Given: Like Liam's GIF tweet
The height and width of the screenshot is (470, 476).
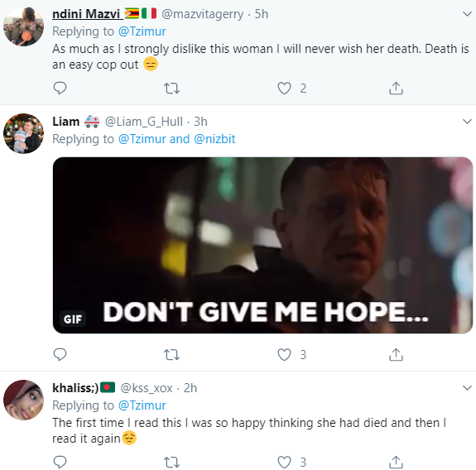Looking at the screenshot, I should pyautogui.click(x=285, y=354).
